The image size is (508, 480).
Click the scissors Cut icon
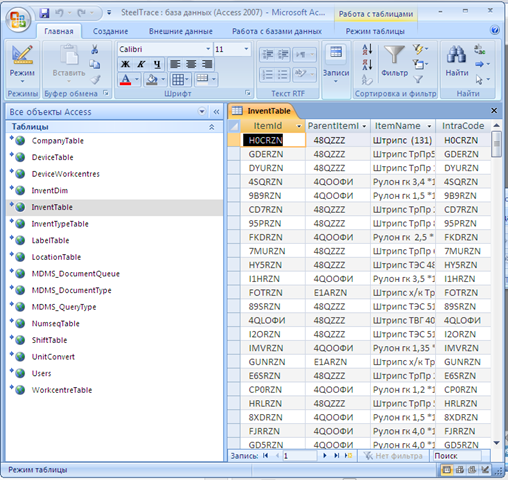click(95, 49)
